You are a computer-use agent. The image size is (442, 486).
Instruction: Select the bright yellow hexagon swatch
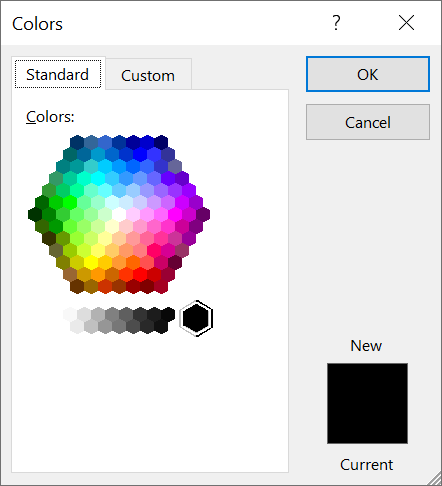tap(91, 262)
